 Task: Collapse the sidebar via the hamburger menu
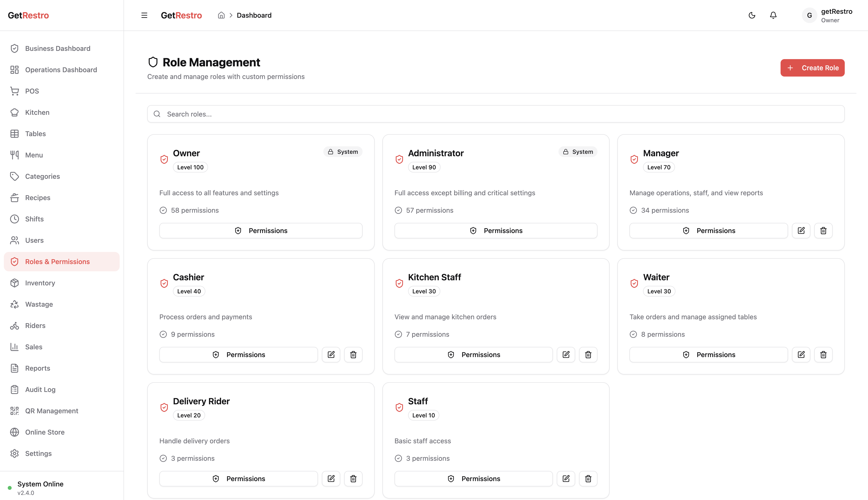click(x=144, y=15)
